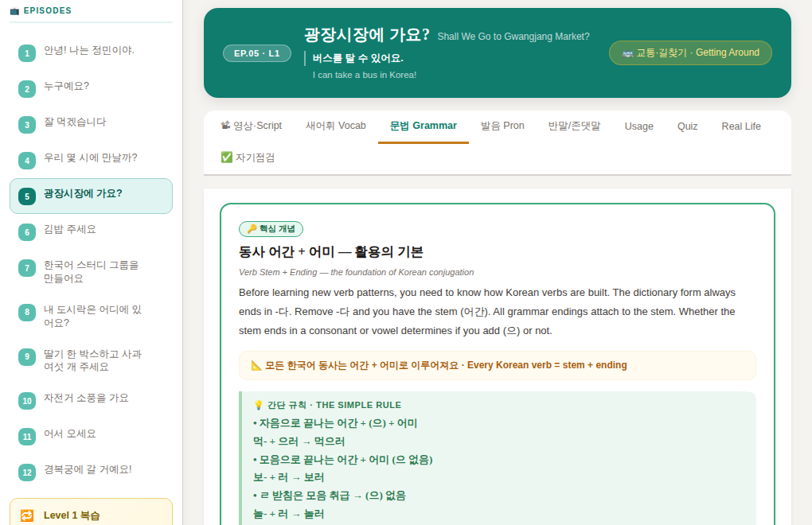This screenshot has width=812, height=525.
Task: Open episode 한국어 스터디 그룹을 만들어요
Action: pyautogui.click(x=91, y=271)
